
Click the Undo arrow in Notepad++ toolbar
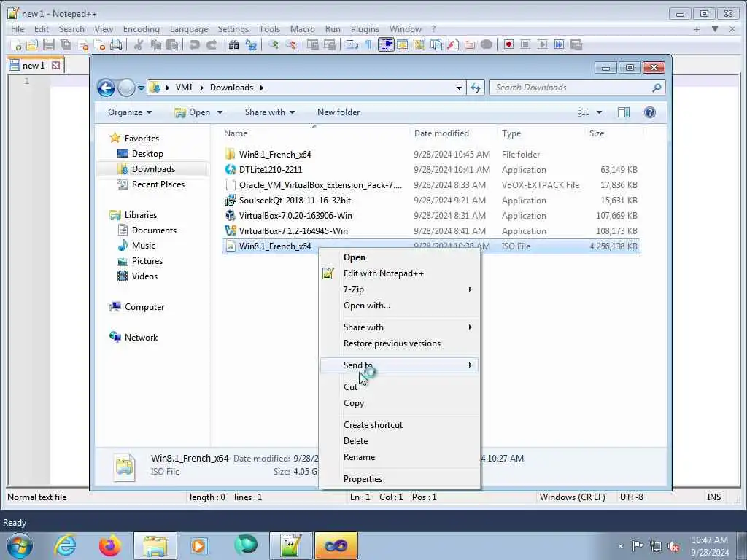194,44
